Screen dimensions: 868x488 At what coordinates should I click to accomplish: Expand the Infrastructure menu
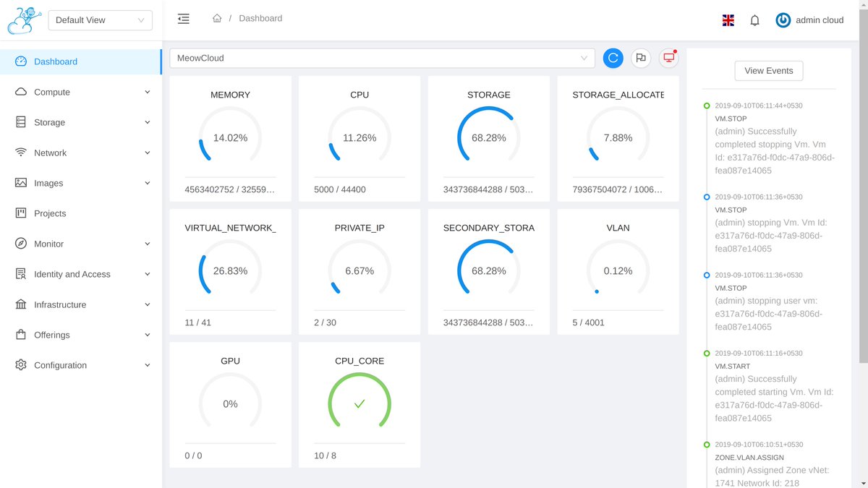(81, 304)
